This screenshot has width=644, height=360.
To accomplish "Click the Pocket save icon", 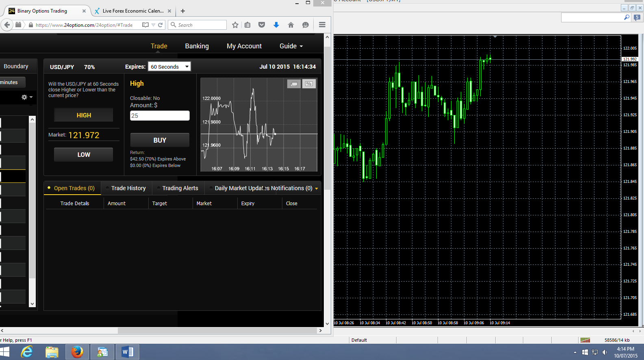I will [x=262, y=25].
